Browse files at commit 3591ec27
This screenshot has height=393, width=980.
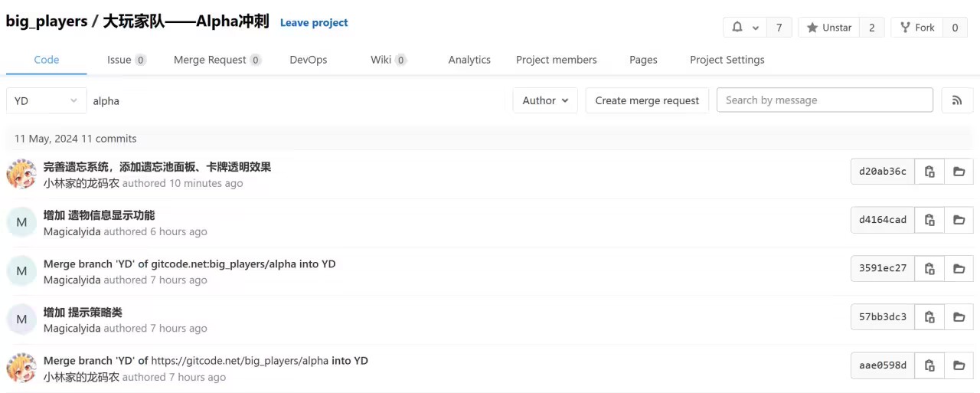click(x=959, y=268)
